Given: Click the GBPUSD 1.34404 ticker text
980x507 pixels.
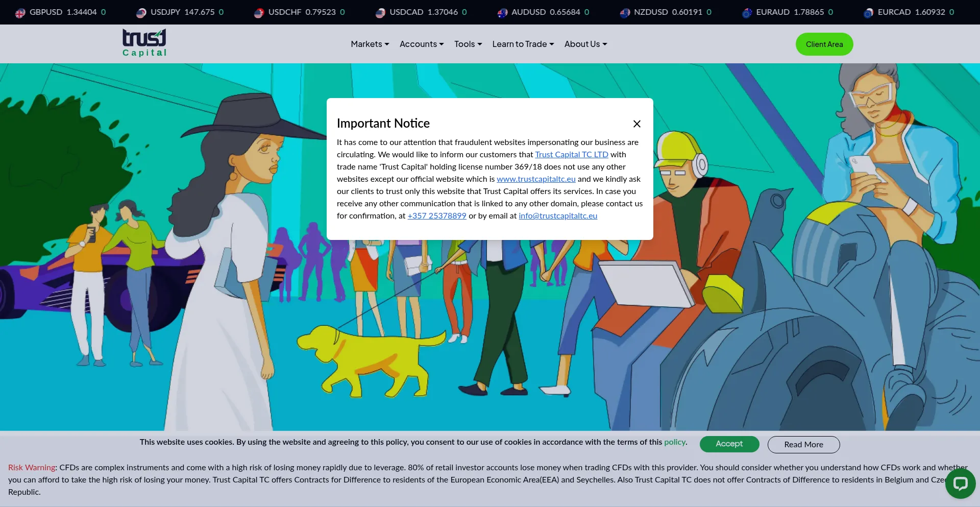Looking at the screenshot, I should click(63, 12).
